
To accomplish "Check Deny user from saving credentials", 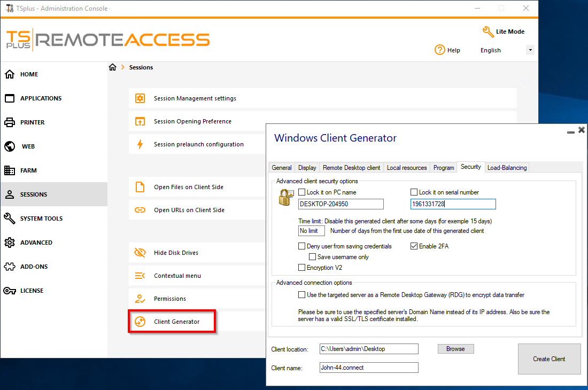I will tap(302, 246).
